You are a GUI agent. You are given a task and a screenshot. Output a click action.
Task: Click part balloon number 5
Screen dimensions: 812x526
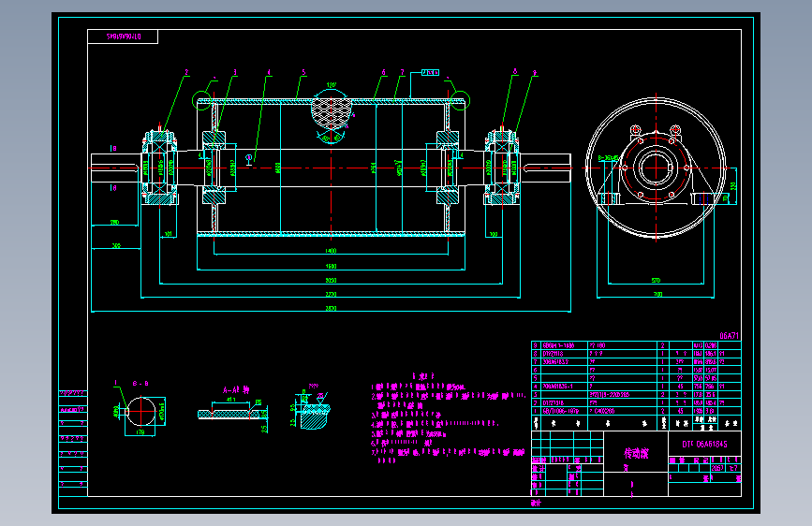coord(304,72)
